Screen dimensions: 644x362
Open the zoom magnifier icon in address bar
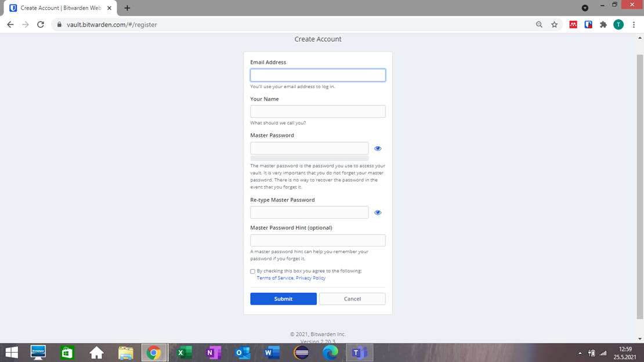point(539,24)
